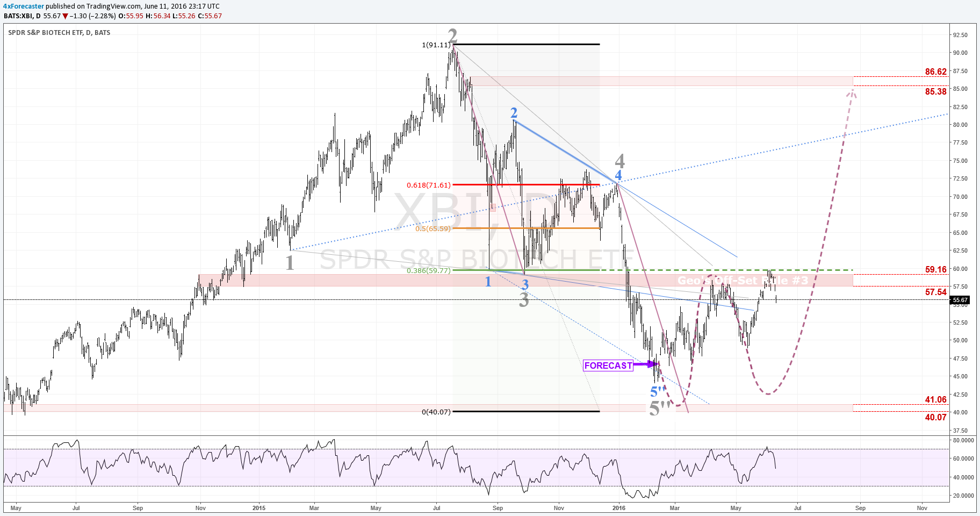The width and height of the screenshot is (980, 516).
Task: Click the gray wave 2 label at the peak
Action: [x=453, y=35]
